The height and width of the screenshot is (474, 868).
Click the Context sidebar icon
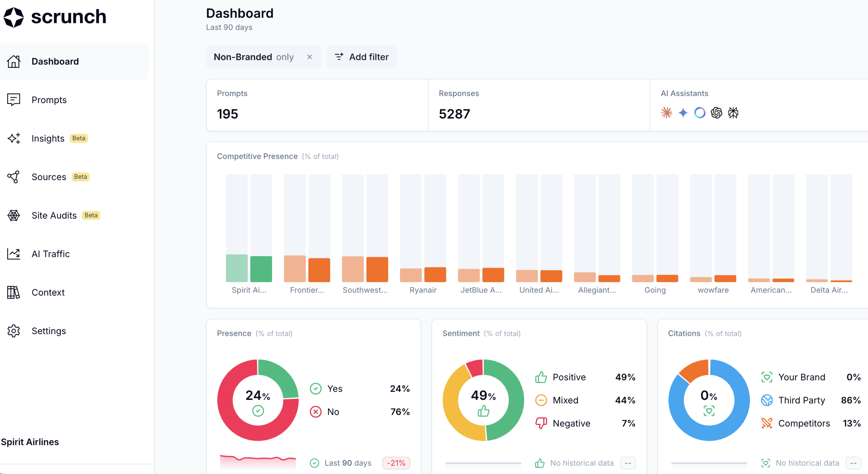(x=13, y=292)
